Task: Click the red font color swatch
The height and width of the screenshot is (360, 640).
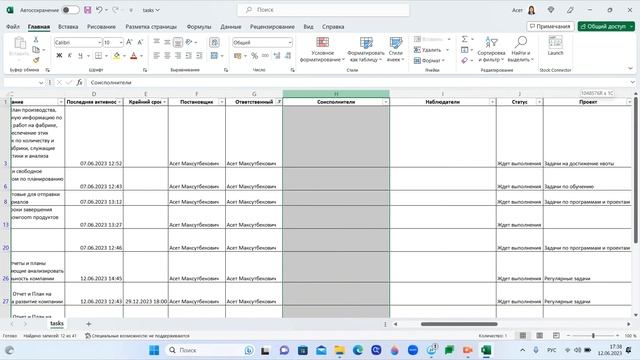Action: coord(133,56)
